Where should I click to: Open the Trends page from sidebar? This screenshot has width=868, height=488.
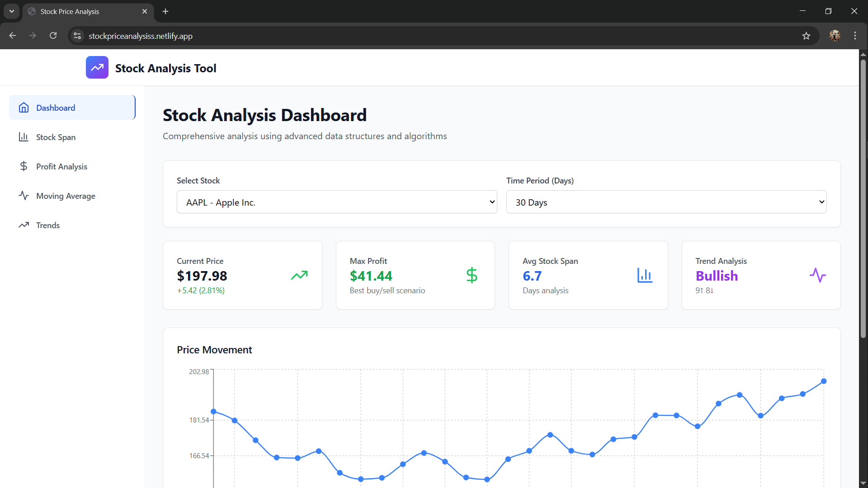(47, 225)
